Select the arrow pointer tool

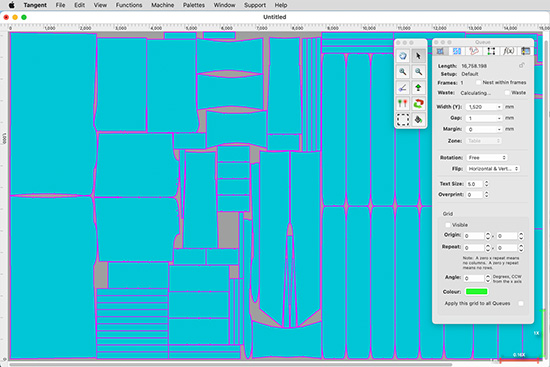coord(418,56)
